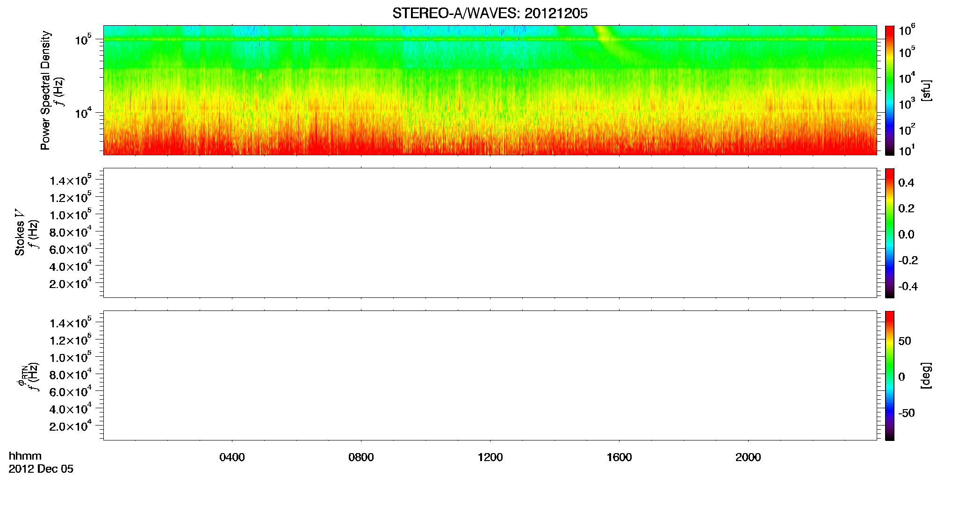This screenshot has width=980, height=505.
Task: Click the empty phi RTN plot panel
Action: [x=490, y=375]
